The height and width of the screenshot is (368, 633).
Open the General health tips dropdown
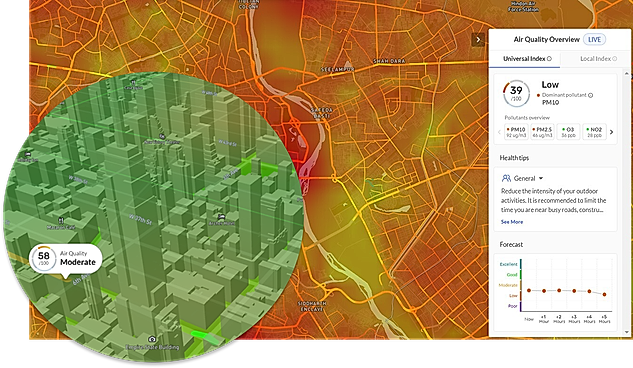pos(528,178)
